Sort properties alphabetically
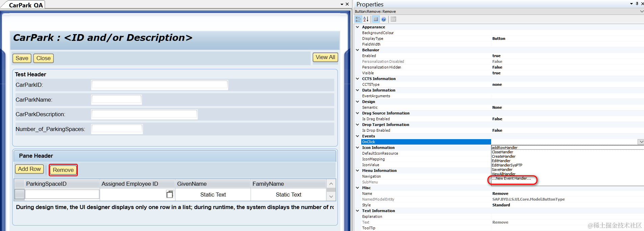644x231 pixels. 366,19
